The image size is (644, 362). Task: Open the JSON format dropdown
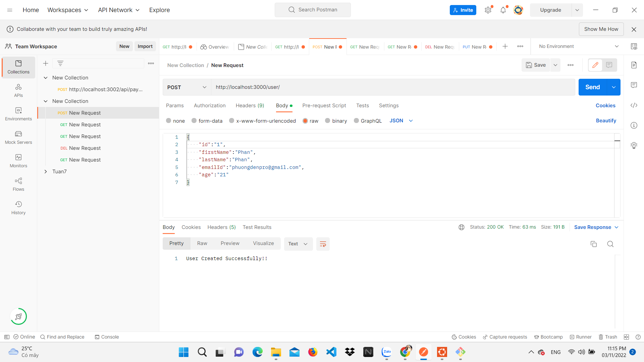[x=401, y=121]
